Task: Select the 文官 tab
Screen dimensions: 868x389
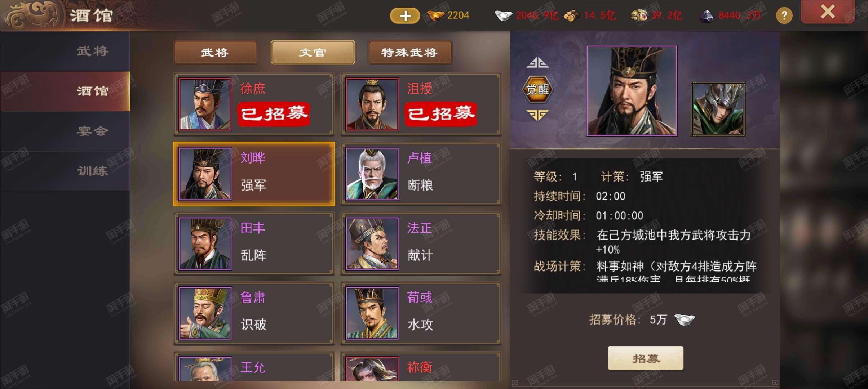Action: coord(313,52)
